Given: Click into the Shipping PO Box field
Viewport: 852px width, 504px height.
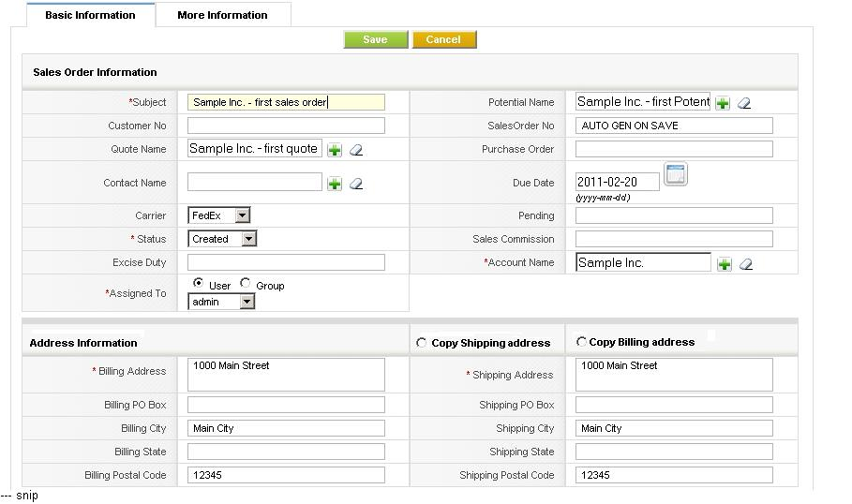Looking at the screenshot, I should [x=674, y=405].
